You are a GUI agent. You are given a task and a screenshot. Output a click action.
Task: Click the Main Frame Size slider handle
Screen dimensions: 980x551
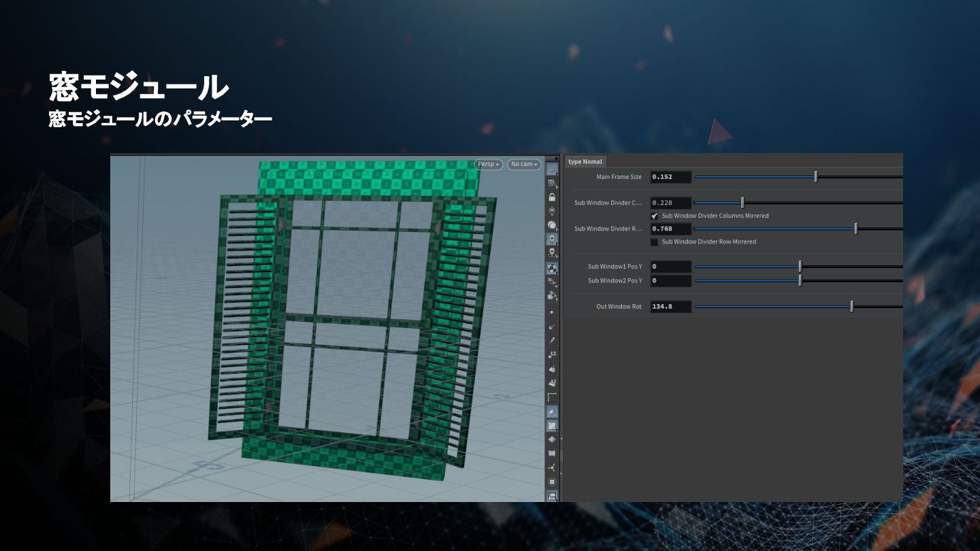pos(816,177)
